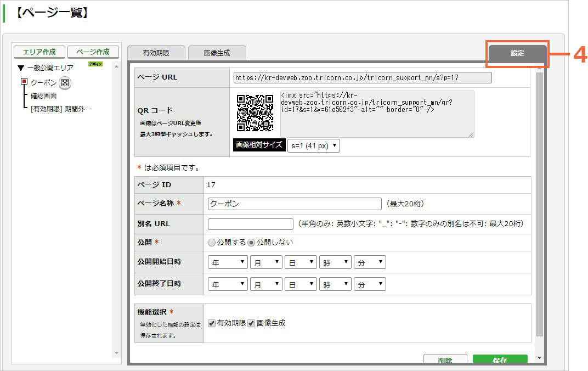Select [有効期限] 期間外 tree item
Image resolution: width=588 pixels, height=371 pixels.
[x=61, y=109]
